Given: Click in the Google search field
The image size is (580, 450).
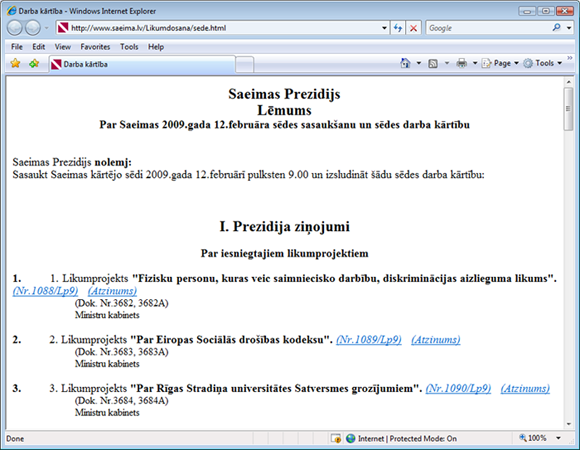Looking at the screenshot, I should [x=488, y=28].
